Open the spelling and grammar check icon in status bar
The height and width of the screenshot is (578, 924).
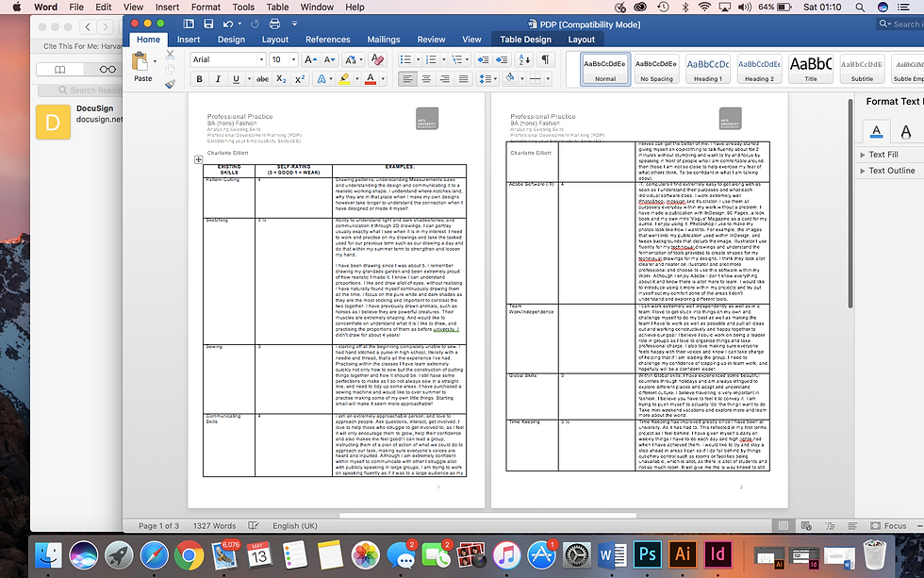[x=253, y=525]
